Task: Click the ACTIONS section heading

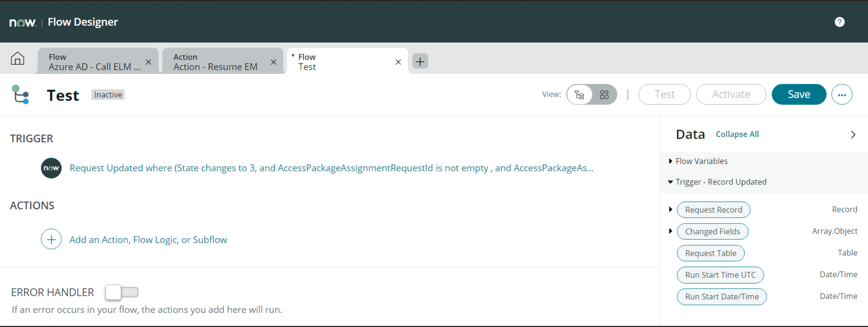Action: point(32,205)
